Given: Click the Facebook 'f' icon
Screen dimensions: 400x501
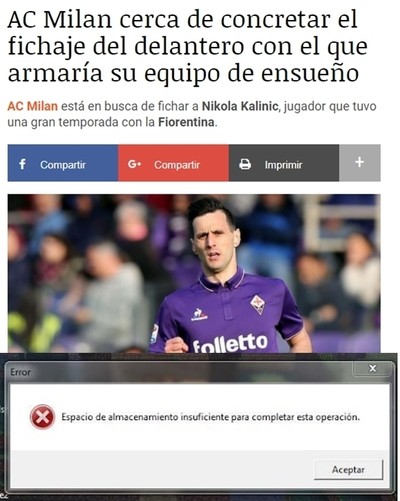Looking at the screenshot, I should (x=22, y=164).
